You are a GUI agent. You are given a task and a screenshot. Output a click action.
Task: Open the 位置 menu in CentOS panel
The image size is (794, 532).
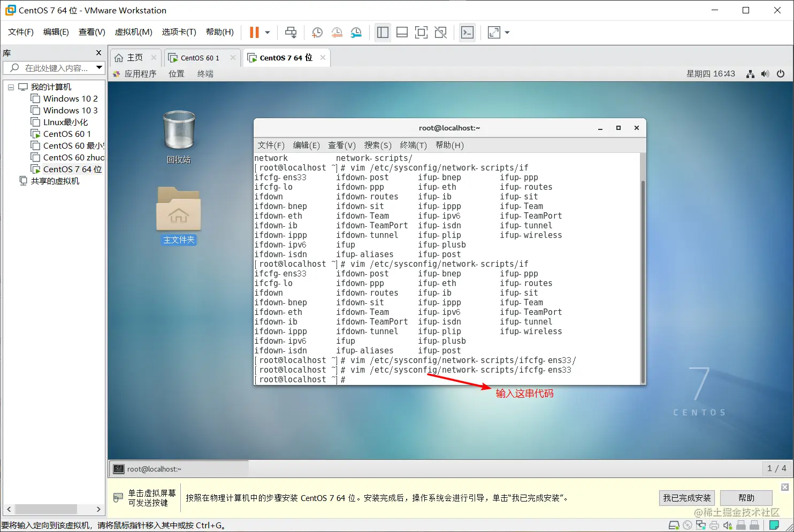pyautogui.click(x=177, y=74)
